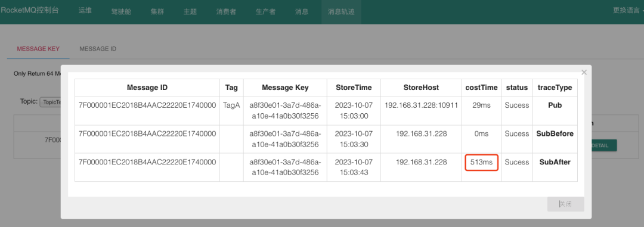Open the 运维 nav menu
The height and width of the screenshot is (227, 644).
point(85,11)
